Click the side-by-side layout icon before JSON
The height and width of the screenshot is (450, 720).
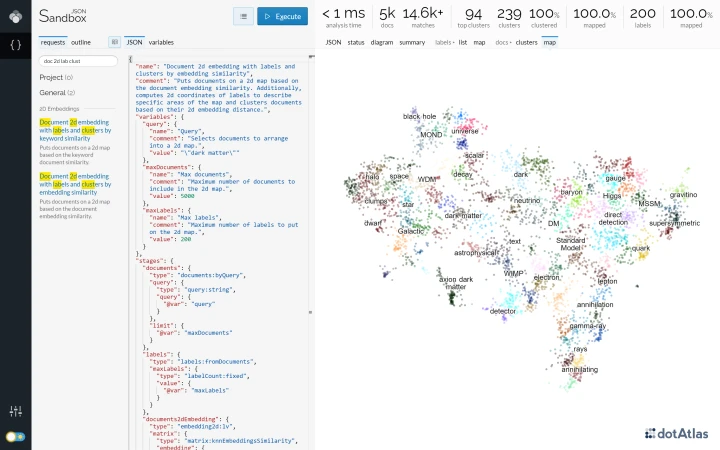tap(115, 42)
